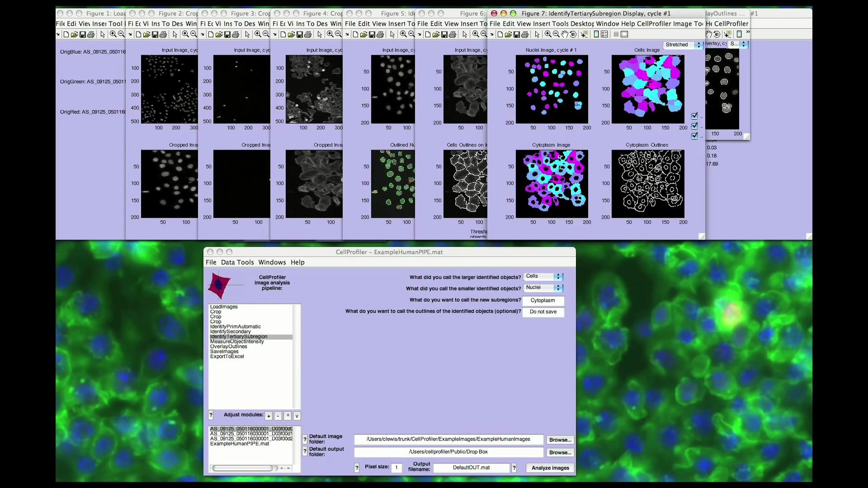Select ExampleHumanPIPE.mat in file list
This screenshot has height=488, width=868.
[240, 444]
